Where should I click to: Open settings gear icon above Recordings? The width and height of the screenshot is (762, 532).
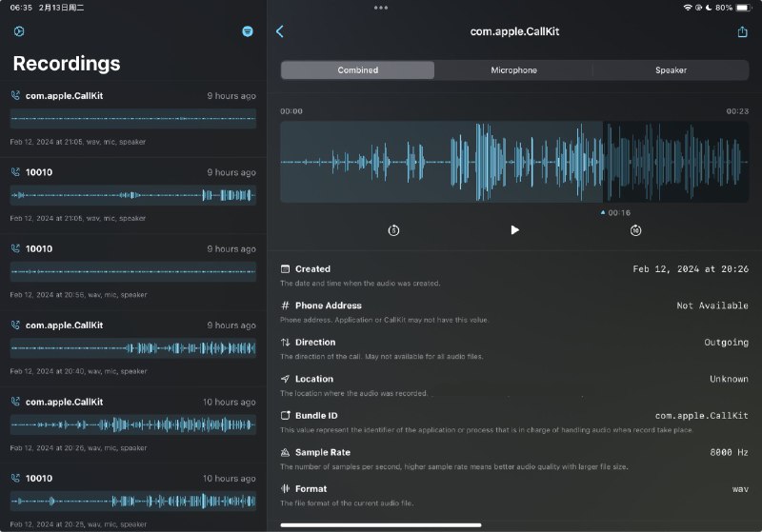(19, 31)
